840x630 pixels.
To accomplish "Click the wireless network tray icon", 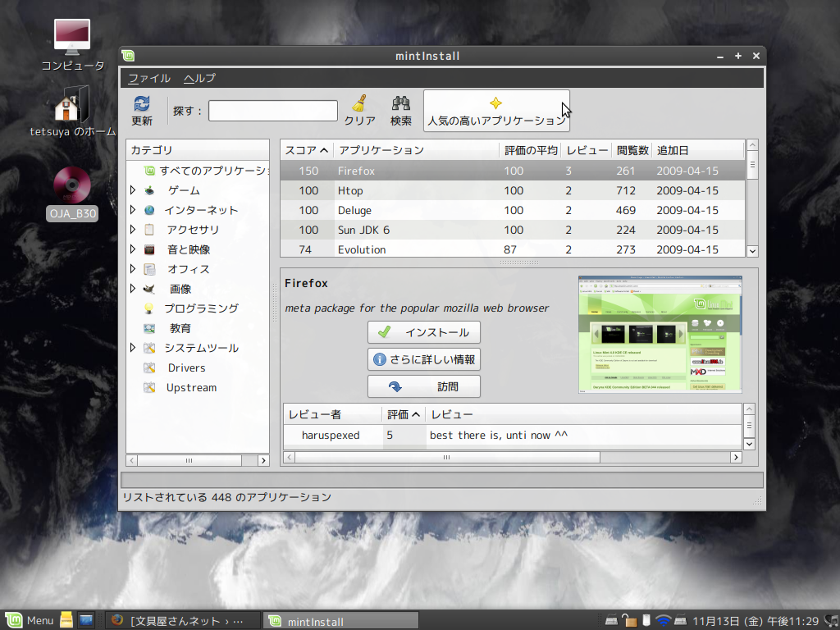I will (663, 620).
